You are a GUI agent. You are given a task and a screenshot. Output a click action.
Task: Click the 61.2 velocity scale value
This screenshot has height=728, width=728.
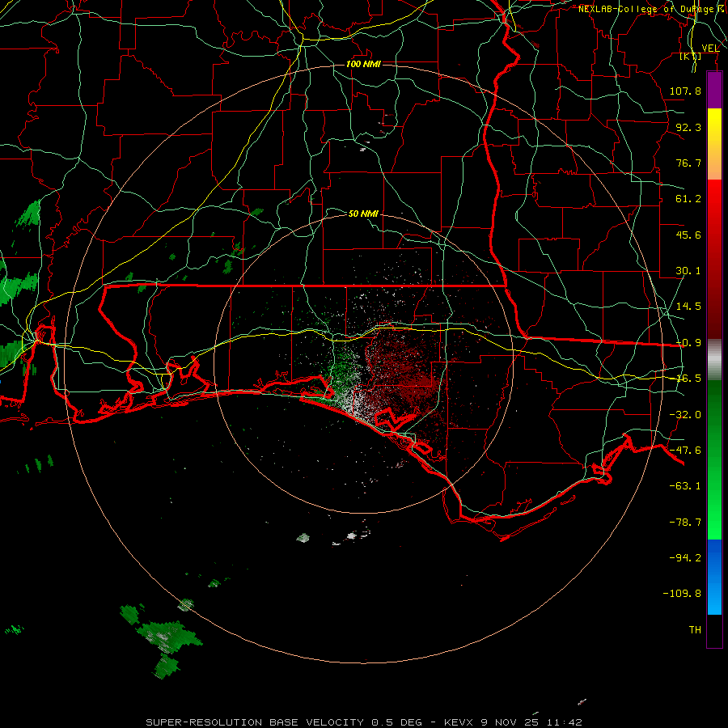point(688,199)
